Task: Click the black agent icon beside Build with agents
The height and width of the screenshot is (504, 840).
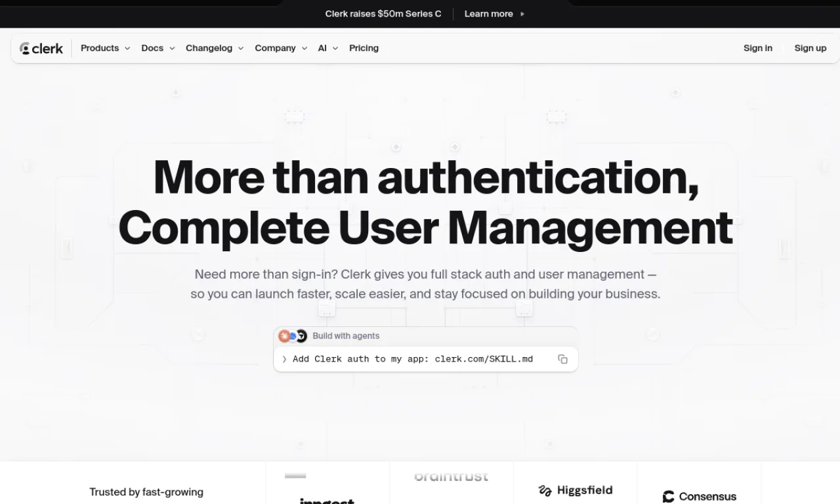Action: 301,336
